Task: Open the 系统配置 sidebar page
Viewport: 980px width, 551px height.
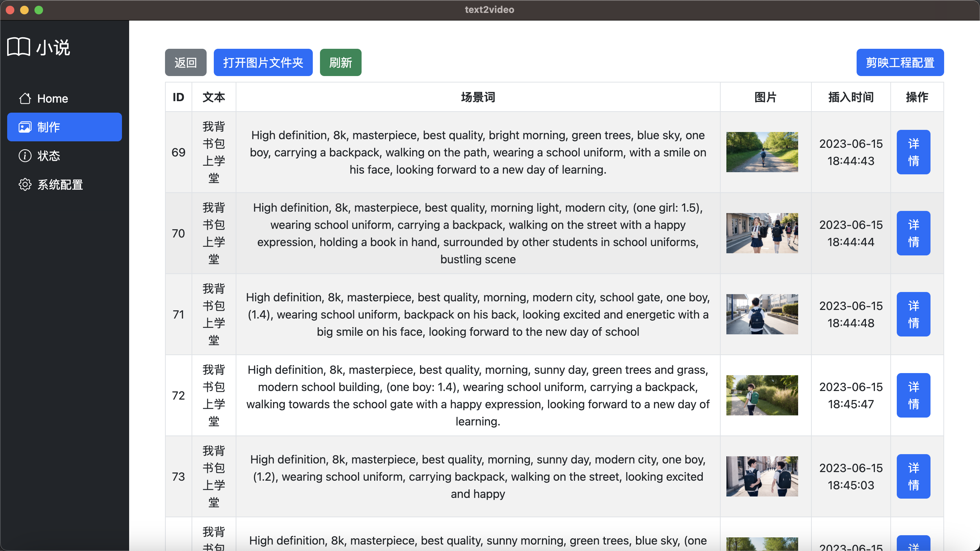Action: [60, 184]
